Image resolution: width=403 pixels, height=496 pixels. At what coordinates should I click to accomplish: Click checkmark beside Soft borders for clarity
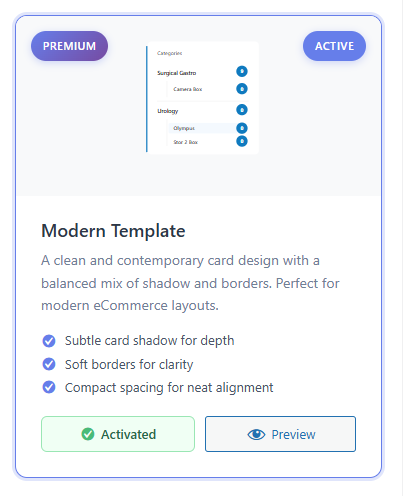[49, 364]
